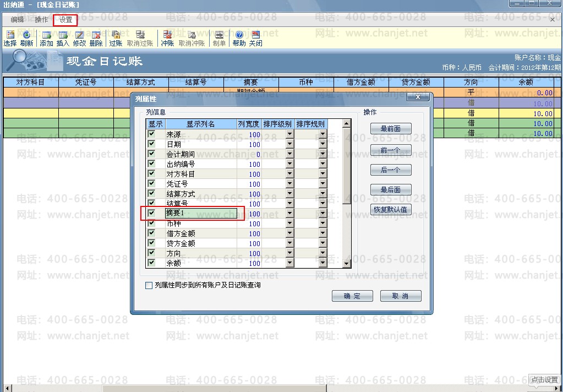Toggle display checkbox for 凭证号
563x392 pixels.
[x=151, y=183]
